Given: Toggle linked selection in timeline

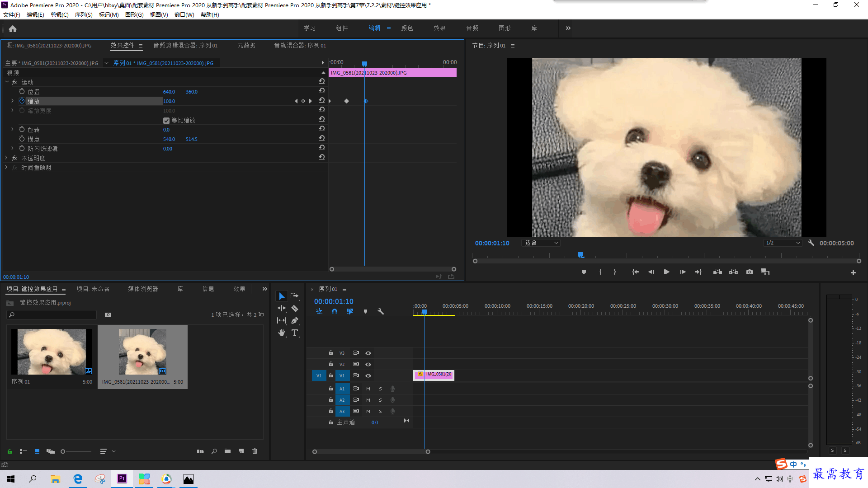Looking at the screenshot, I should [350, 311].
